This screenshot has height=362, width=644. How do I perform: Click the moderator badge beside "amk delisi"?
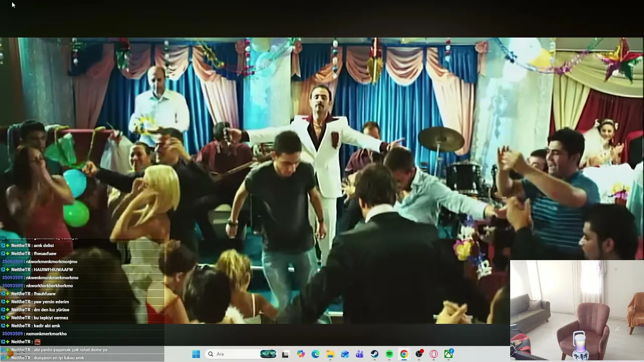[x=3, y=245]
